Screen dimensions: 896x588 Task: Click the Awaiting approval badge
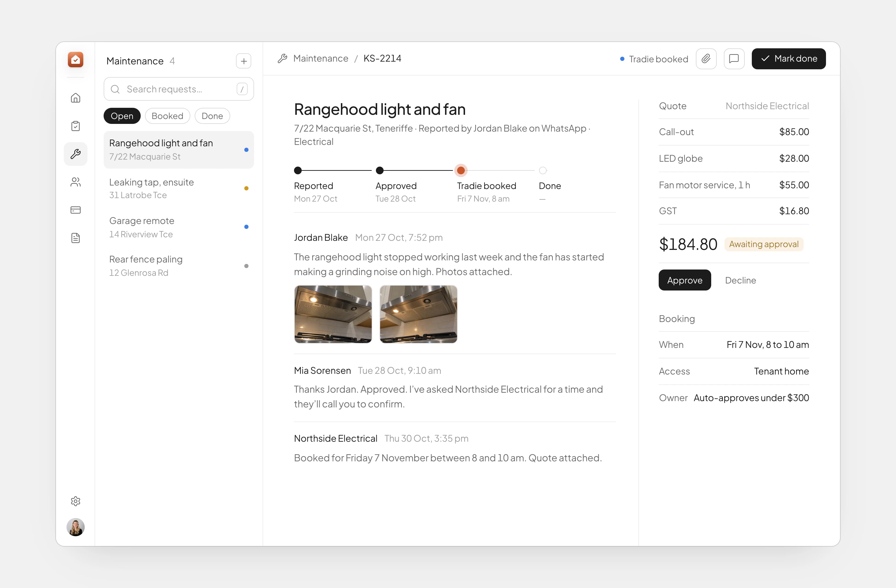coord(764,244)
